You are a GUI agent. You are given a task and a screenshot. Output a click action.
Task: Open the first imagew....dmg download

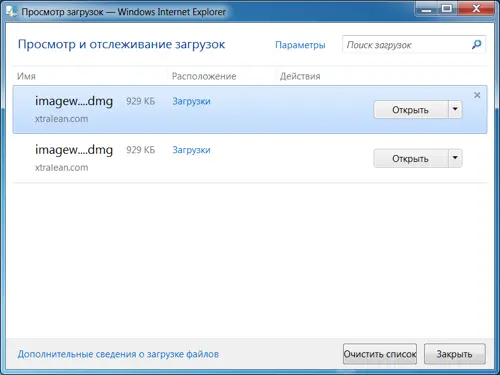pyautogui.click(x=411, y=110)
